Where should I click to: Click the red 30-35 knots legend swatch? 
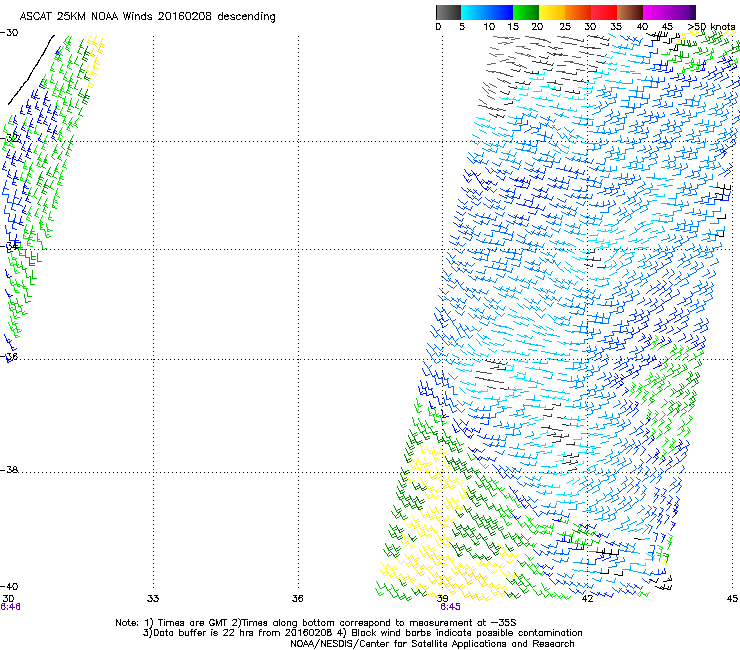click(x=604, y=12)
